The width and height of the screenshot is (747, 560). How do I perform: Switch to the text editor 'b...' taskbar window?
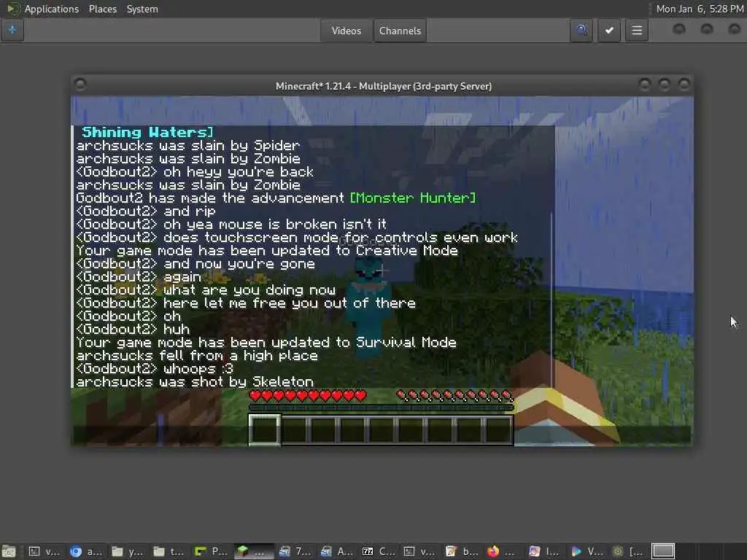462,551
